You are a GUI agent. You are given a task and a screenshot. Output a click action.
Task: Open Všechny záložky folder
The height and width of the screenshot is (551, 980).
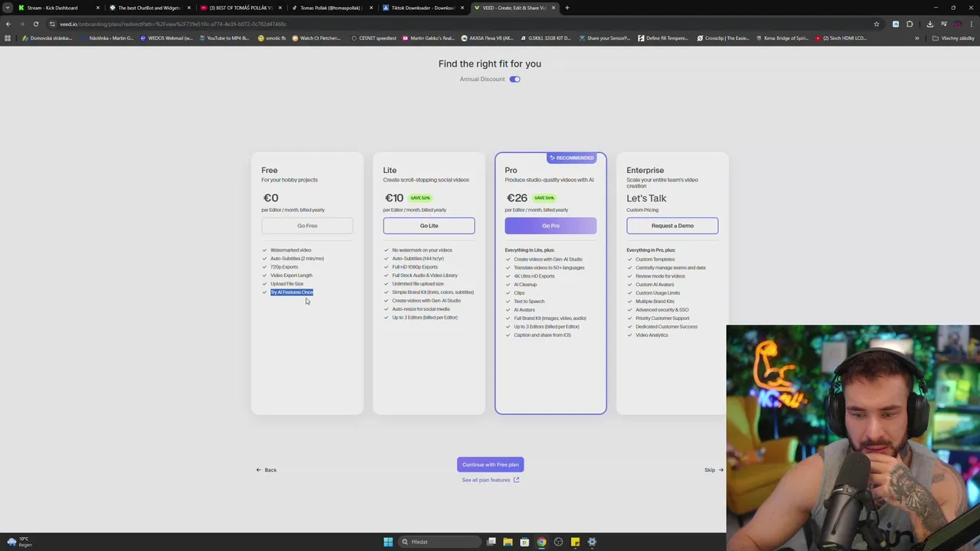953,38
